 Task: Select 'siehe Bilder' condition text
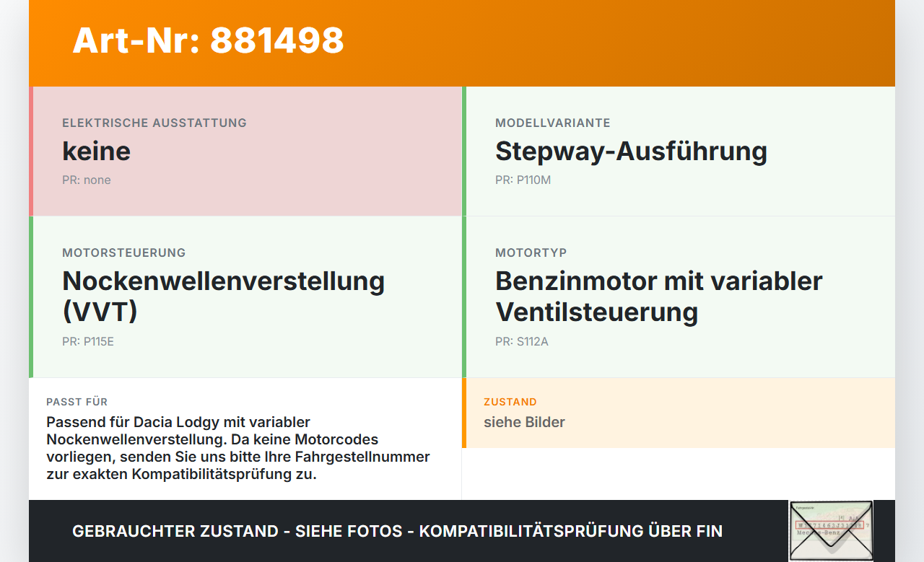coord(524,422)
